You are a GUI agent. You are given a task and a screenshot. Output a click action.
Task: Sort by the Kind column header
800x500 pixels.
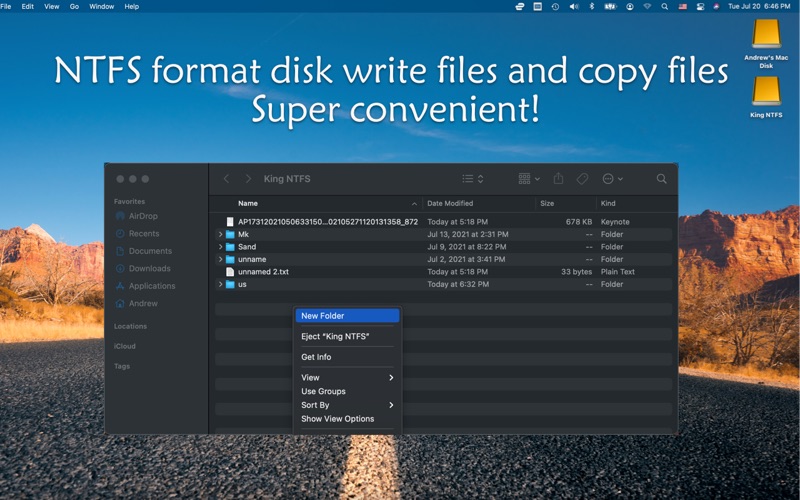tap(608, 203)
